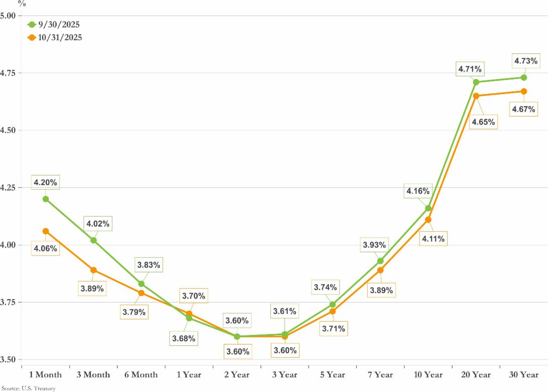Select the green 20 Year data point
Screen dimensions: 548x392
[x=476, y=82]
